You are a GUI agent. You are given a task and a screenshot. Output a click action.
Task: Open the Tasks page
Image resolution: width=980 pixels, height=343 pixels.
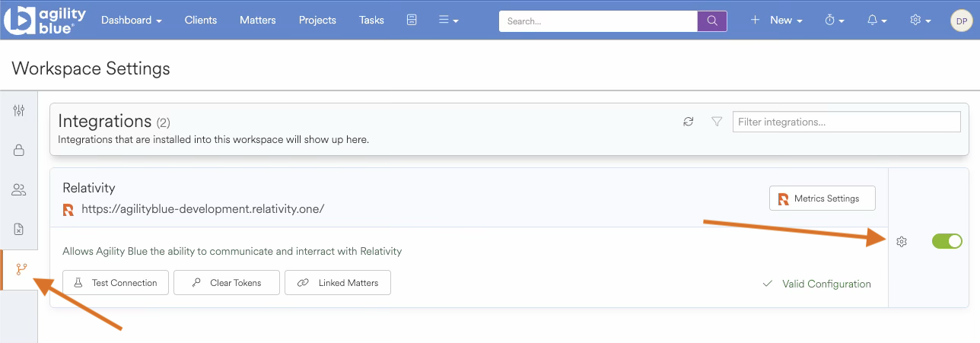(x=371, y=21)
